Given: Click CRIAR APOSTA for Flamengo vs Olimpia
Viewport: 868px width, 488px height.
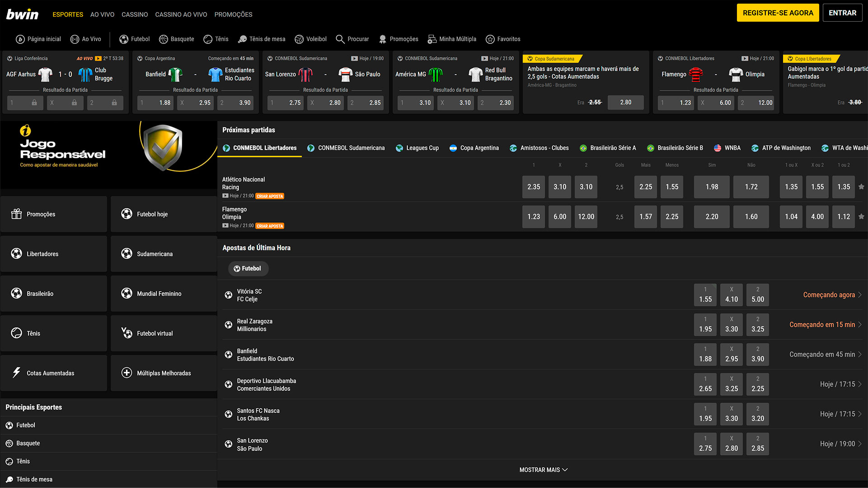Looking at the screenshot, I should point(270,226).
